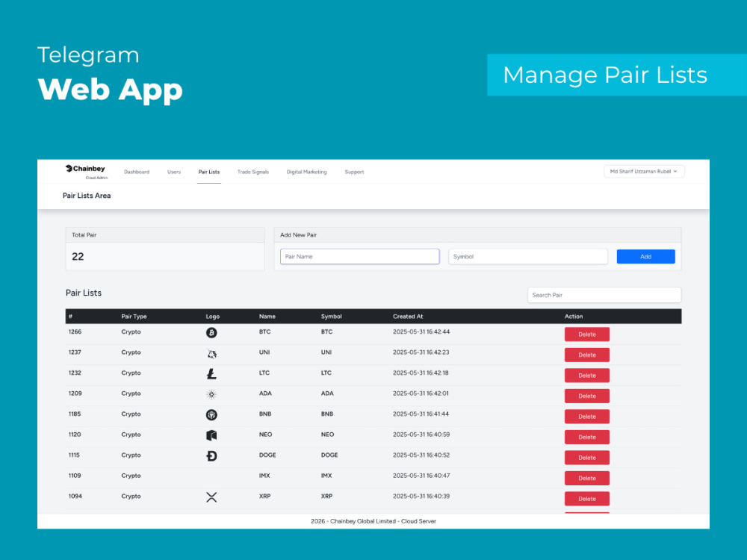Click the Created At column header

pos(408,316)
